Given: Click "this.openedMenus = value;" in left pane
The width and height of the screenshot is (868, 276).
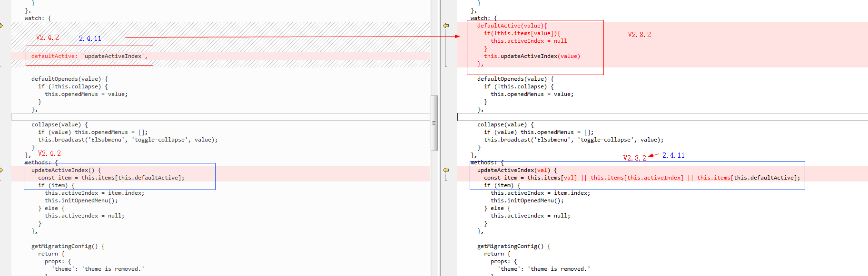Looking at the screenshot, I should coord(86,94).
